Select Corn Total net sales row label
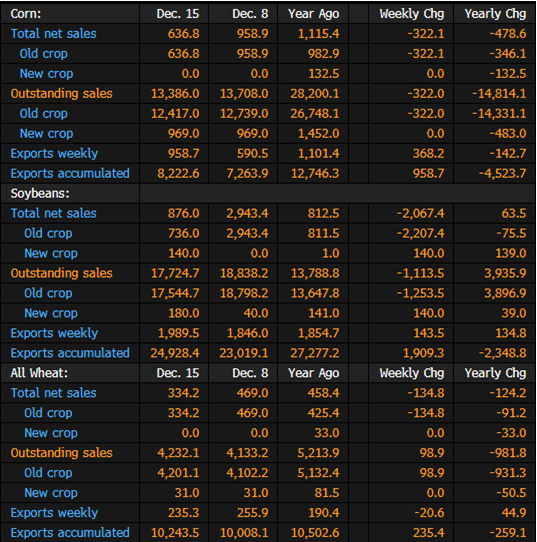 pyautogui.click(x=54, y=34)
